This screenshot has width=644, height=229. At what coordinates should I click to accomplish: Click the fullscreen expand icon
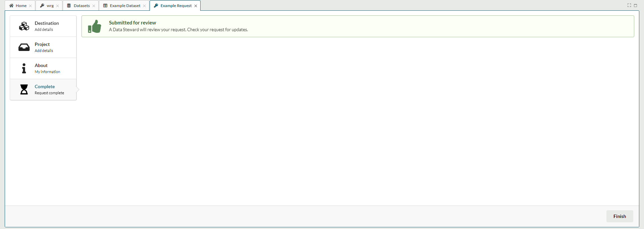pyautogui.click(x=629, y=5)
